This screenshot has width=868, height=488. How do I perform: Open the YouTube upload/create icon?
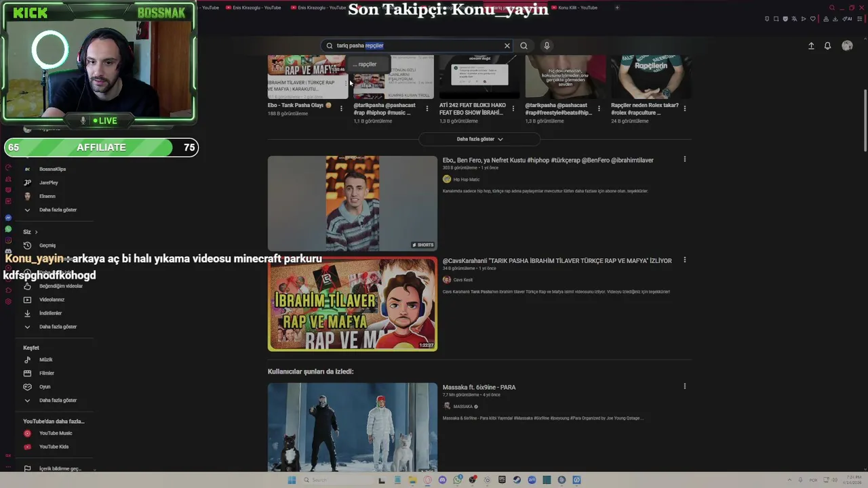pyautogui.click(x=811, y=45)
